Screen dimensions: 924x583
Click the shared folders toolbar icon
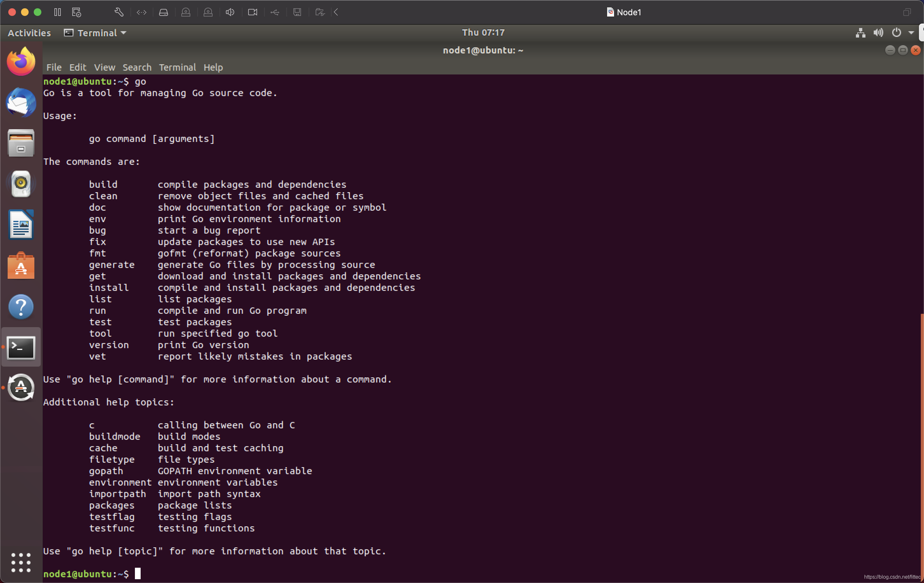click(320, 12)
